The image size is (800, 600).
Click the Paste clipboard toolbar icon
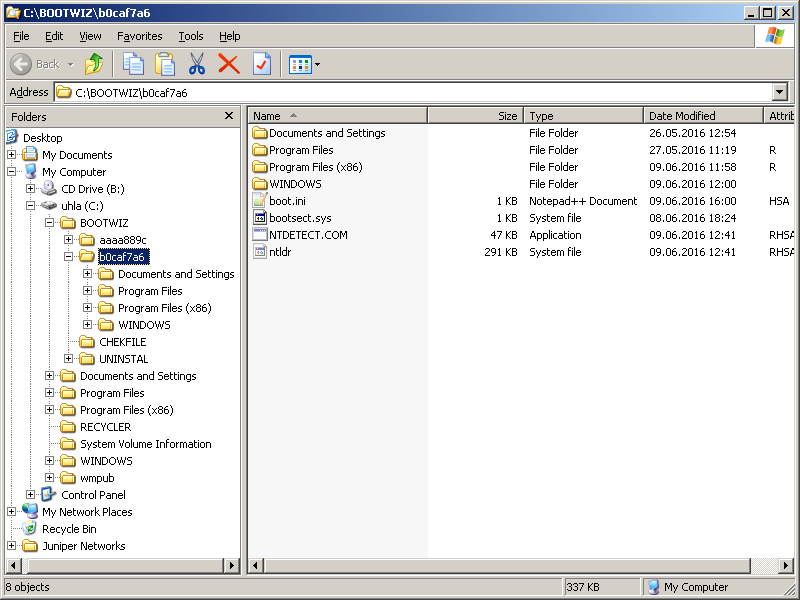[x=164, y=64]
